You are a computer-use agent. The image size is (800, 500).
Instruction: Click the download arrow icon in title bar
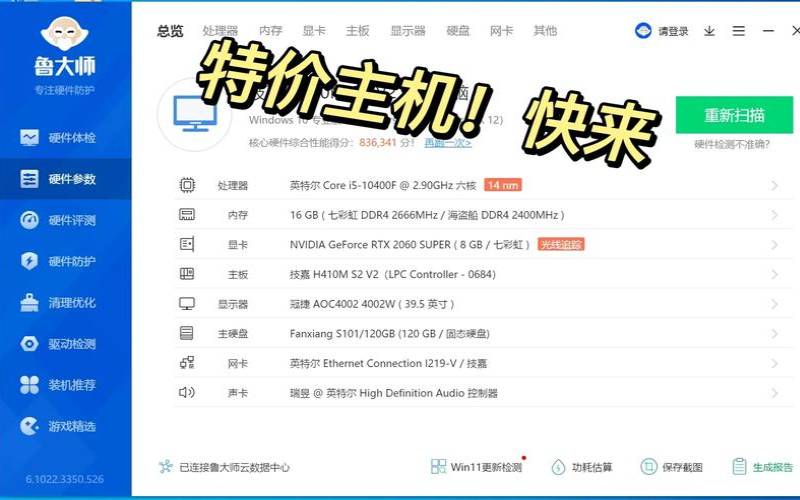709,31
